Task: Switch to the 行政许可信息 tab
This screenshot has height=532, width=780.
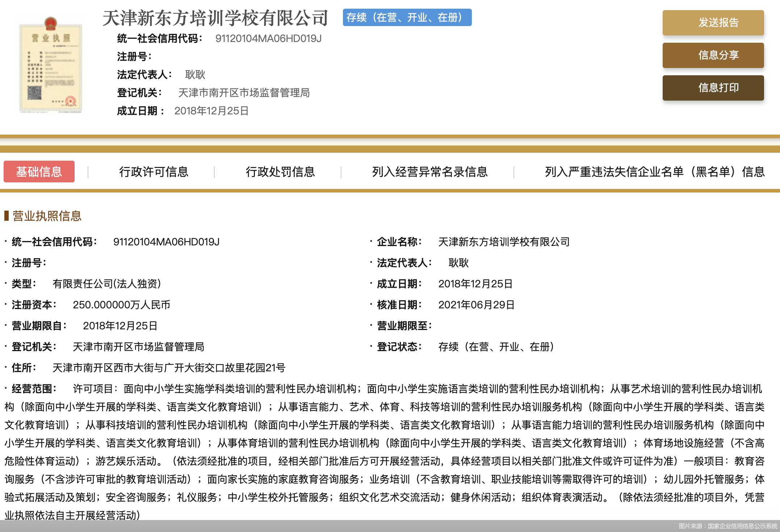Action: 154,172
